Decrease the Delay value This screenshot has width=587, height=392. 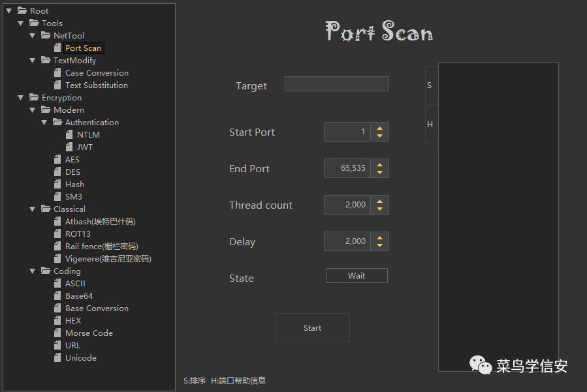(x=379, y=245)
